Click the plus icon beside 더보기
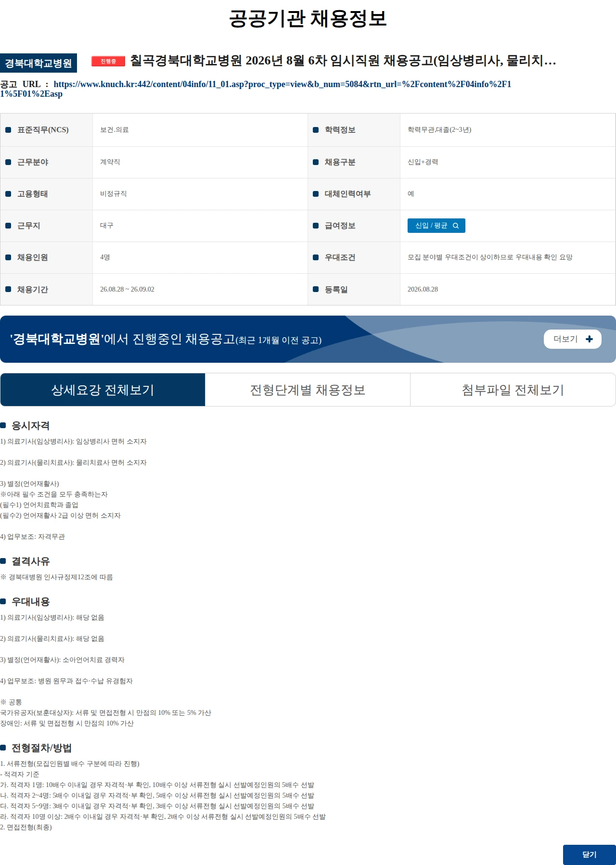The height and width of the screenshot is (865, 616). tap(589, 339)
